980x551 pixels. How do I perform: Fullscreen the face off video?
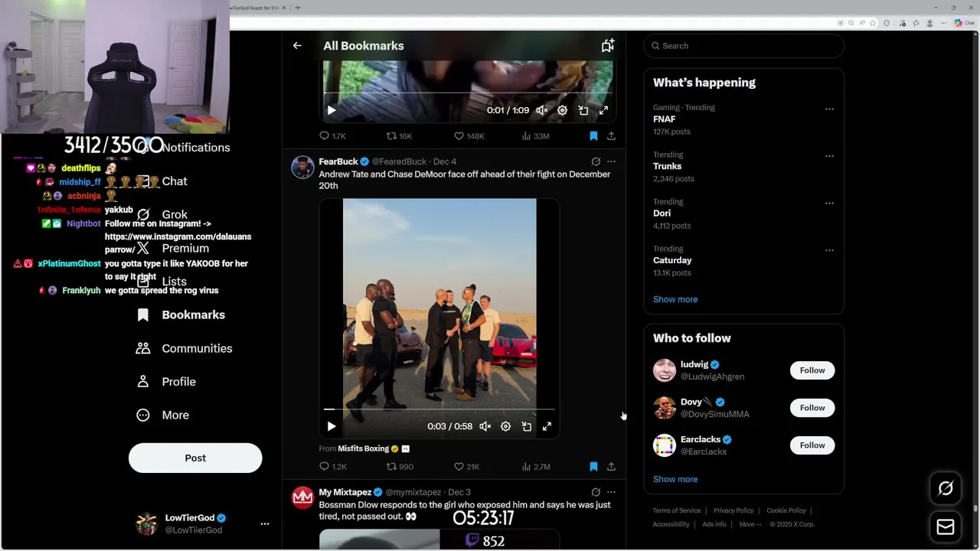point(547,426)
